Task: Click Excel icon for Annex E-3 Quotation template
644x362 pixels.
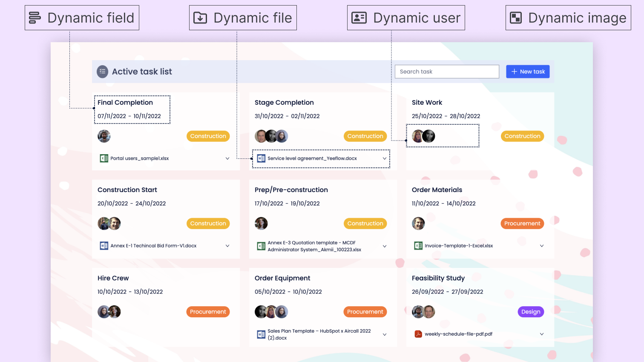Action: [x=261, y=246]
